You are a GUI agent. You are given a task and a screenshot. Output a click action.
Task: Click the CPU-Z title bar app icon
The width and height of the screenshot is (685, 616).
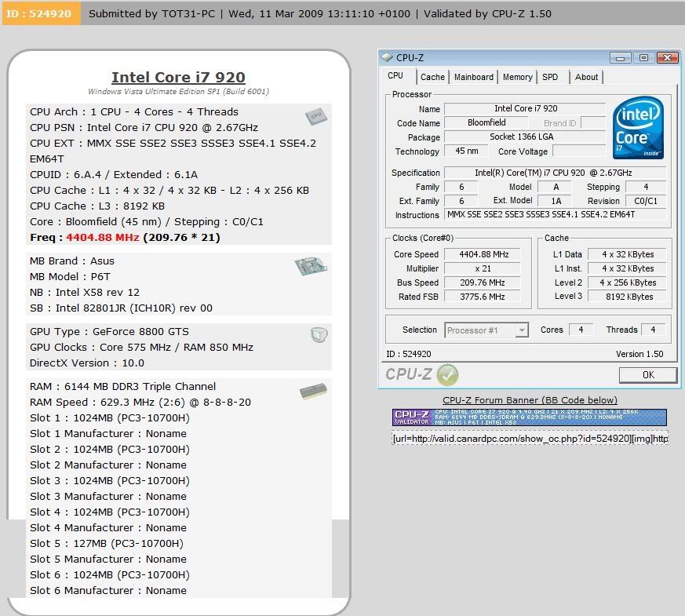(x=387, y=57)
